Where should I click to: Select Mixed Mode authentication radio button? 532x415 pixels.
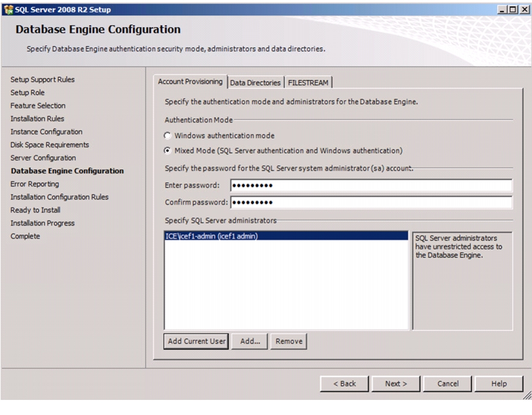click(x=167, y=151)
